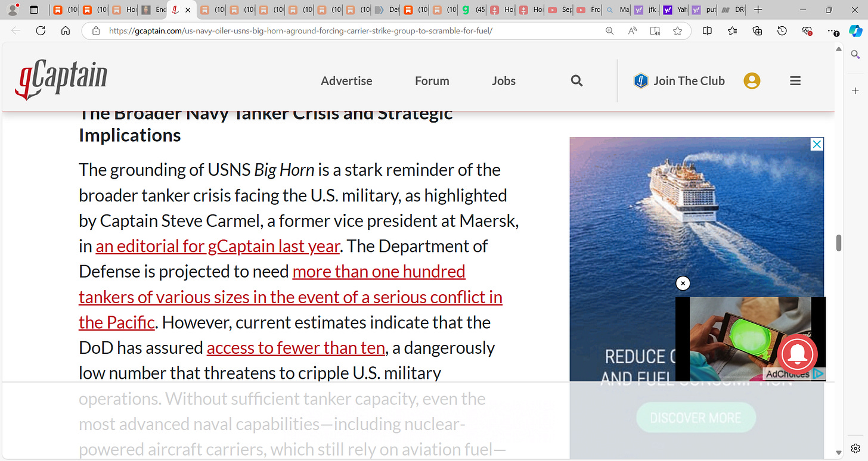Open the yellow user account icon
The height and width of the screenshot is (461, 868).
click(x=752, y=80)
